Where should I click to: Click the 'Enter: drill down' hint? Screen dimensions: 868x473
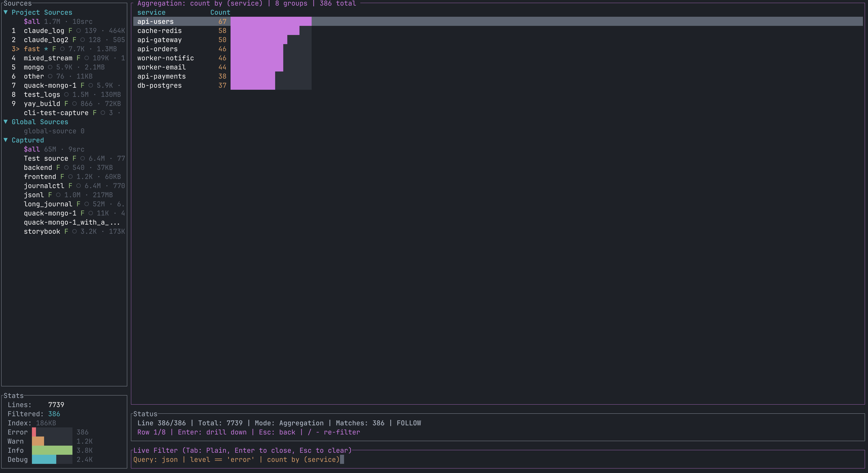click(212, 432)
